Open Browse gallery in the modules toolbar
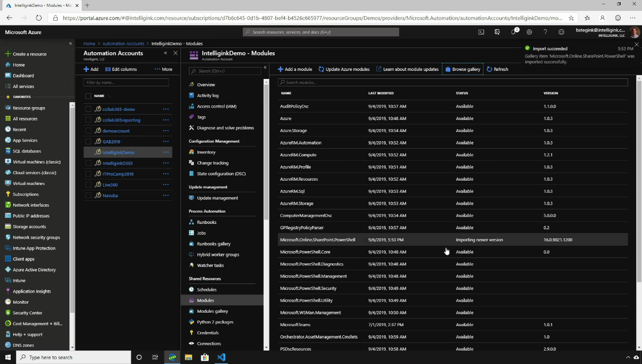Image resolution: width=642 pixels, height=364 pixels. pyautogui.click(x=463, y=69)
